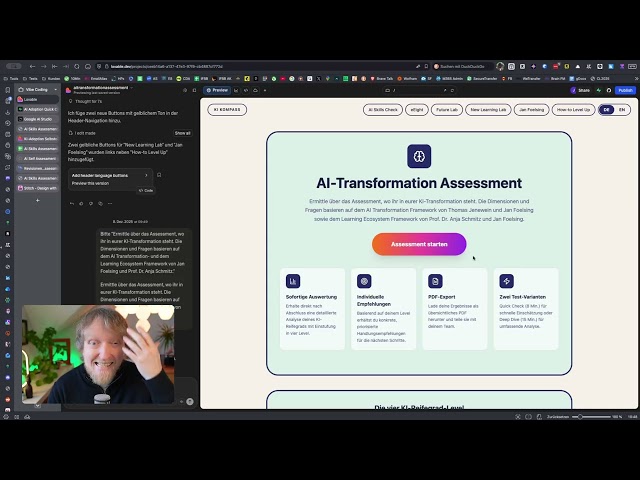Open the Future Lab nav item
Screen dimensions: 640x480
point(447,110)
